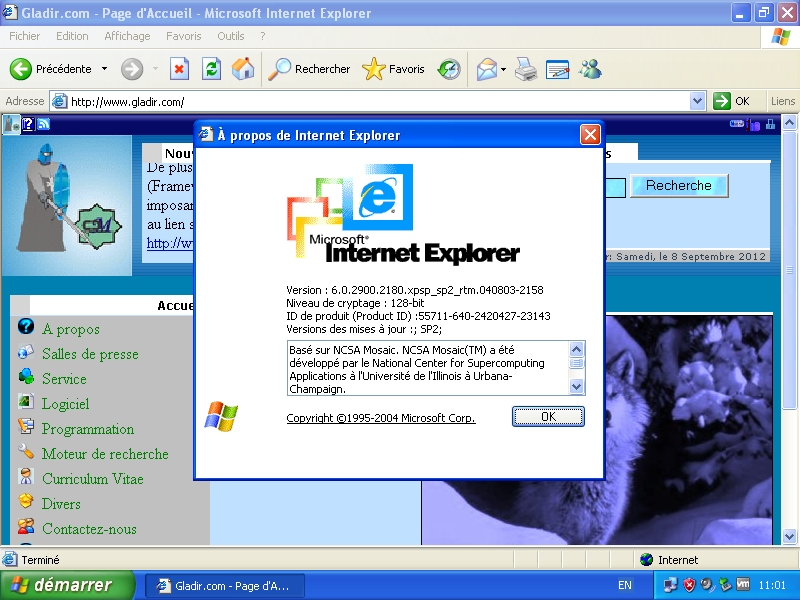
Task: Open Messenger people icon in toolbar
Action: pos(590,69)
